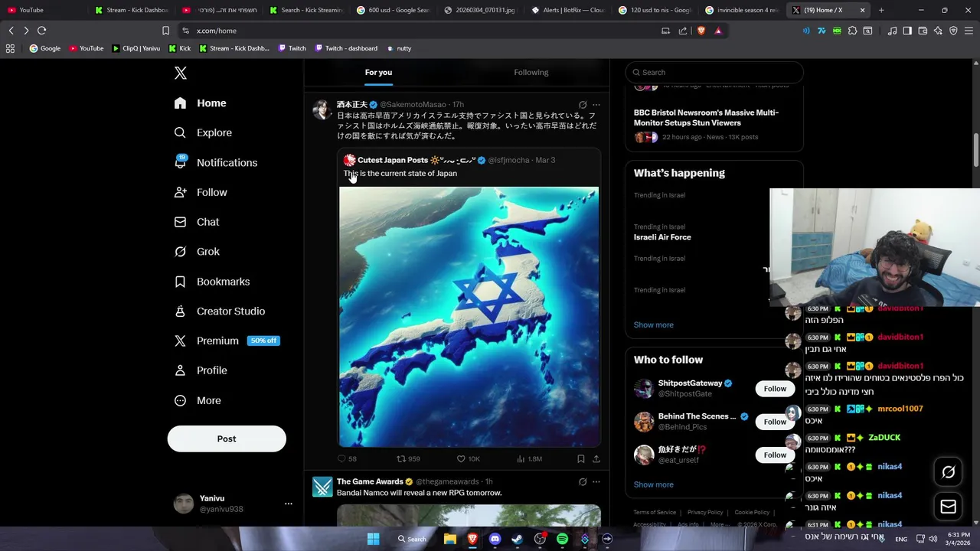Open the X logo home icon
The width and height of the screenshot is (980, 551).
click(x=180, y=73)
